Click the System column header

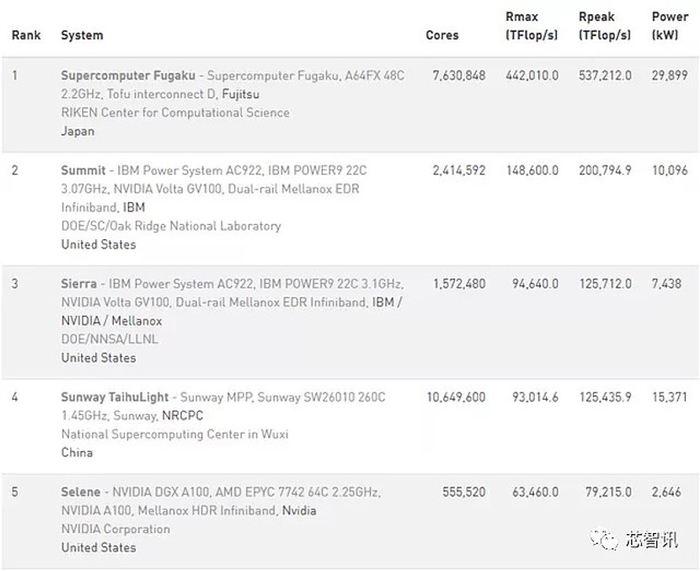(82, 36)
